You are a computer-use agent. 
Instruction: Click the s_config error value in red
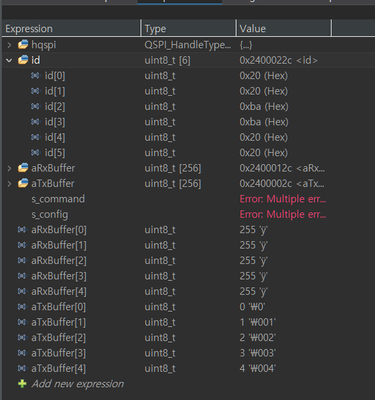(x=283, y=214)
